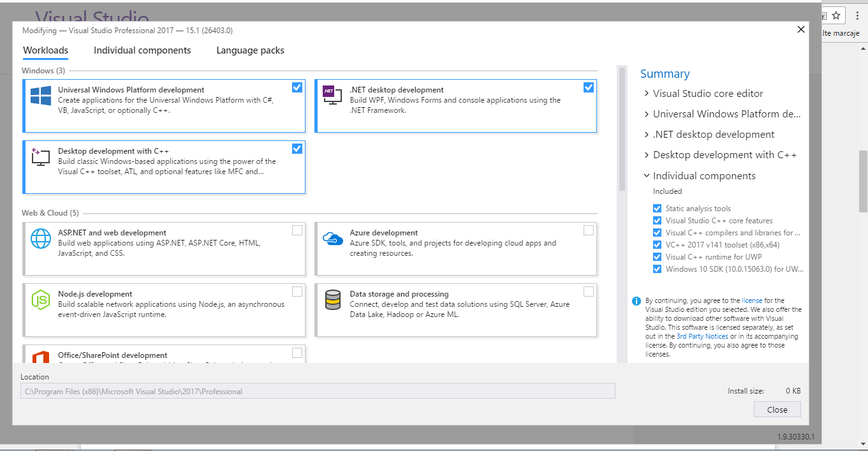The height and width of the screenshot is (451, 868).
Task: Switch to the Workloads tab
Action: click(x=46, y=50)
